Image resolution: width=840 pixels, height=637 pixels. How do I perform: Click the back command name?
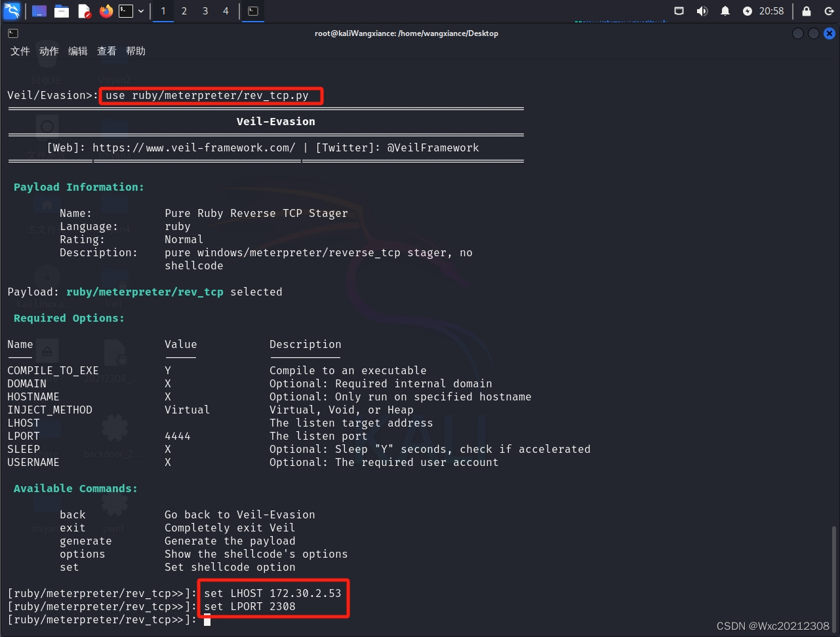coord(73,515)
